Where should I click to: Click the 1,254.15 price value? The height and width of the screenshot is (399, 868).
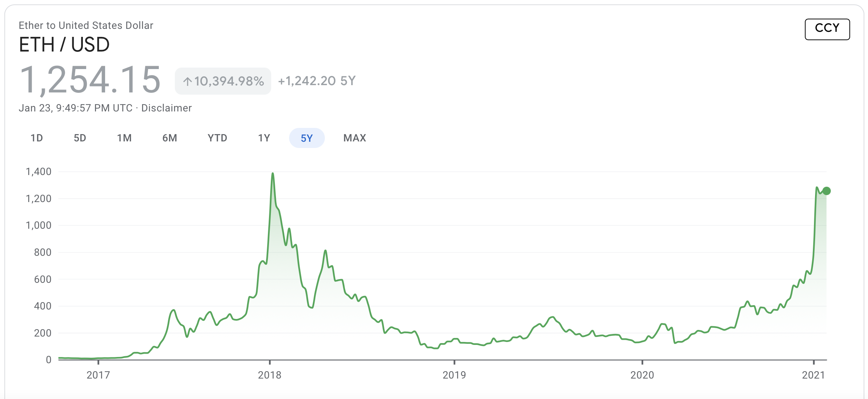tap(90, 80)
